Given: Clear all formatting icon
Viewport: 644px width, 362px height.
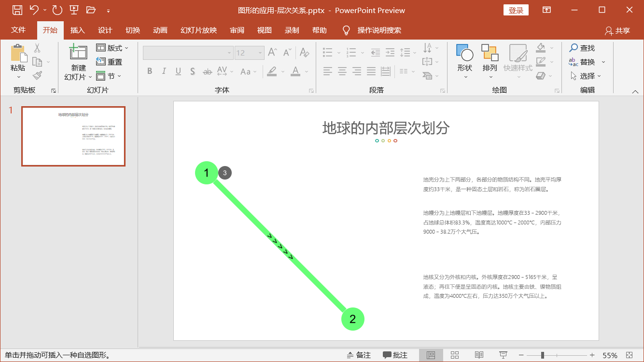Looking at the screenshot, I should click(304, 52).
